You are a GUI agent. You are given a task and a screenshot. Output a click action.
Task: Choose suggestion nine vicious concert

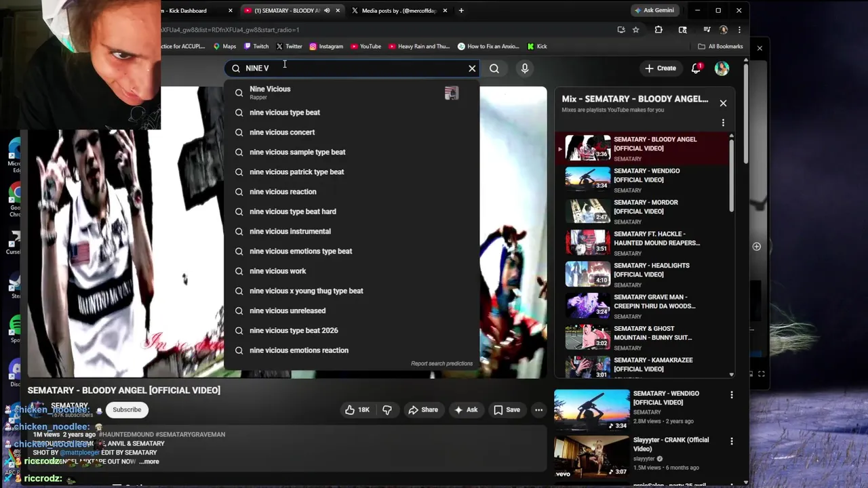351,132
